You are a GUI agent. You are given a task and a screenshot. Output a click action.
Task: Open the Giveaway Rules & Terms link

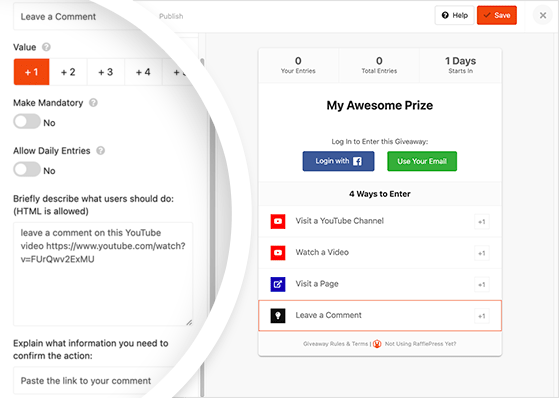point(335,344)
